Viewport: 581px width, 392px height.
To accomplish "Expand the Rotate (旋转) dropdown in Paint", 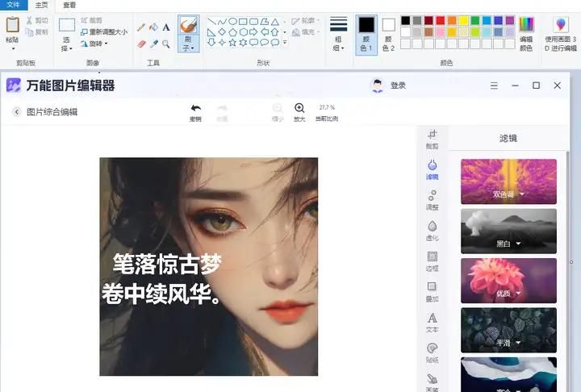I will (106, 44).
